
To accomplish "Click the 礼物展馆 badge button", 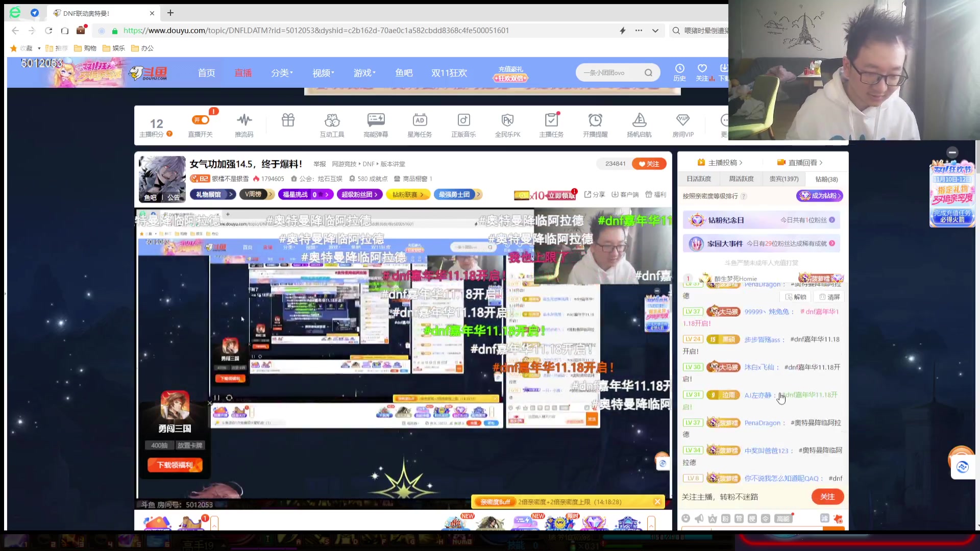I will tap(212, 194).
